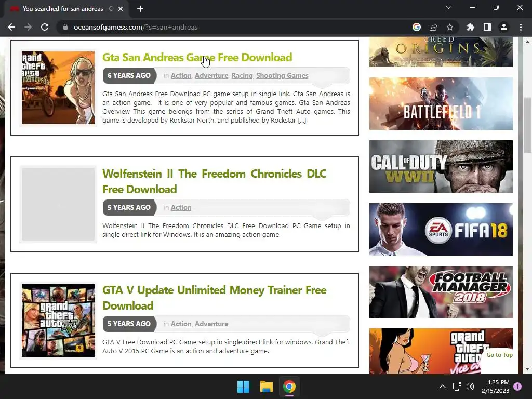
Task: Click the Battlefield 1 sidebar banner
Action: [441, 103]
